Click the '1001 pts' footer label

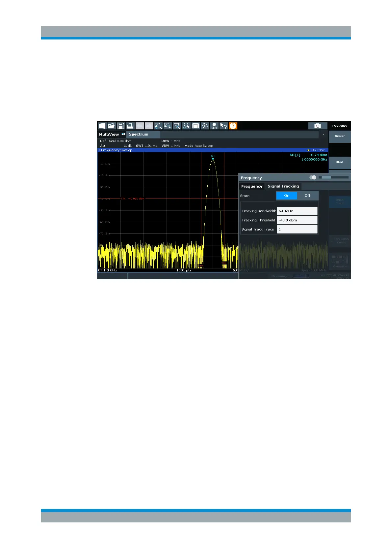184,270
